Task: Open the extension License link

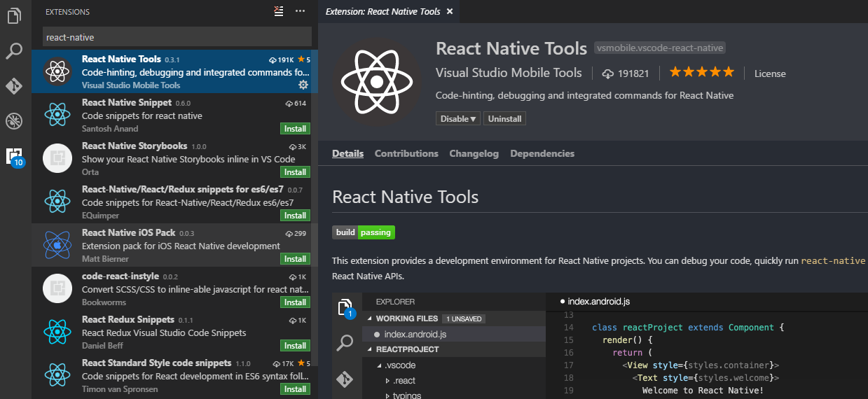Action: (770, 73)
